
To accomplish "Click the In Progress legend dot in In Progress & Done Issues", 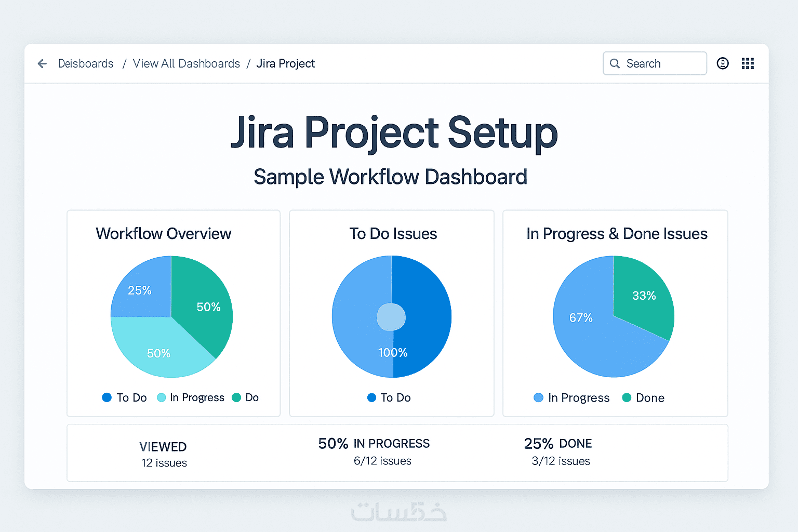I will [538, 397].
